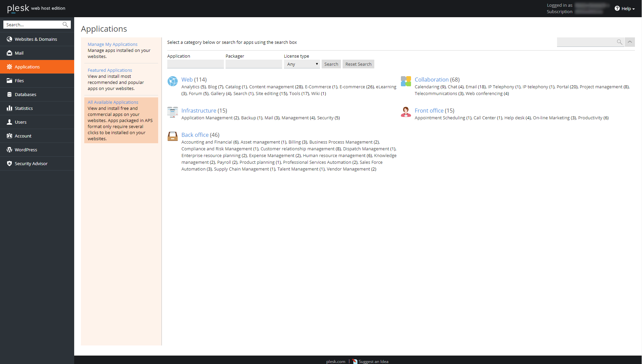Collapse the search panel with chevron
Screen dimensions: 642x364
[x=630, y=42]
